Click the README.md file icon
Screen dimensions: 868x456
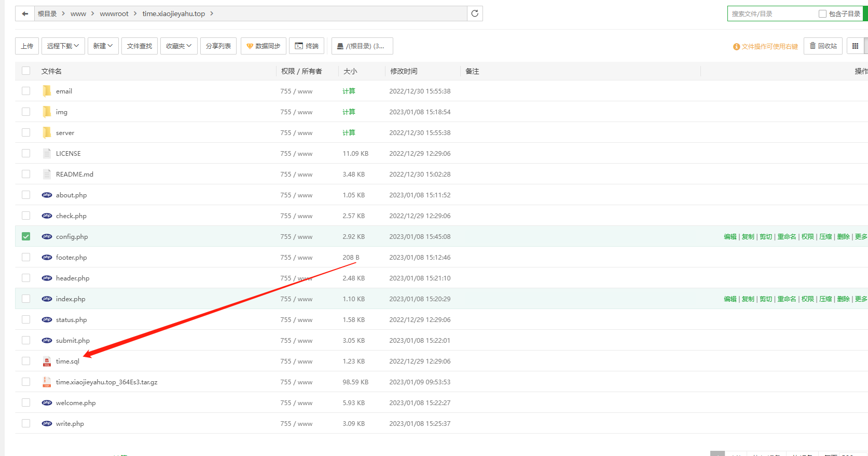coord(47,174)
